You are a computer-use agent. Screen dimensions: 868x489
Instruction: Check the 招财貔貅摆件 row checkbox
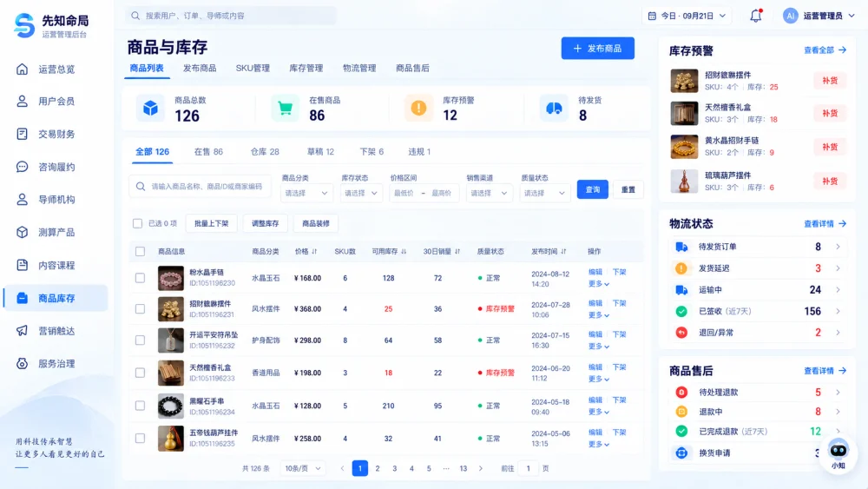point(140,309)
